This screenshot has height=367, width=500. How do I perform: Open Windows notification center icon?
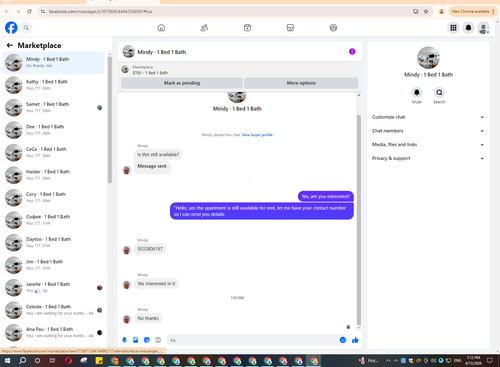click(x=490, y=361)
